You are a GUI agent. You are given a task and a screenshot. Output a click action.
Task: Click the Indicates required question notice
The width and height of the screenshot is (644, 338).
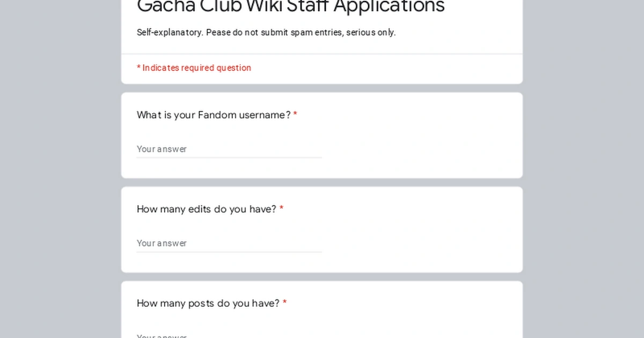coord(194,68)
